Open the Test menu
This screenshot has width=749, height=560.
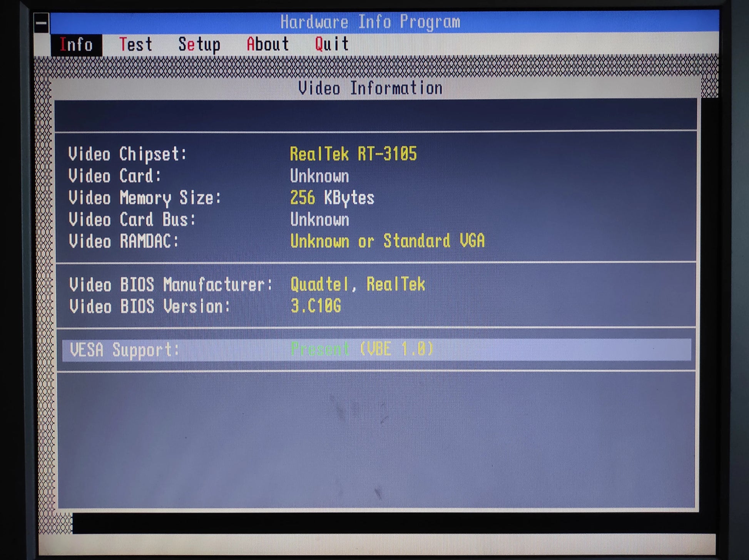pyautogui.click(x=135, y=45)
